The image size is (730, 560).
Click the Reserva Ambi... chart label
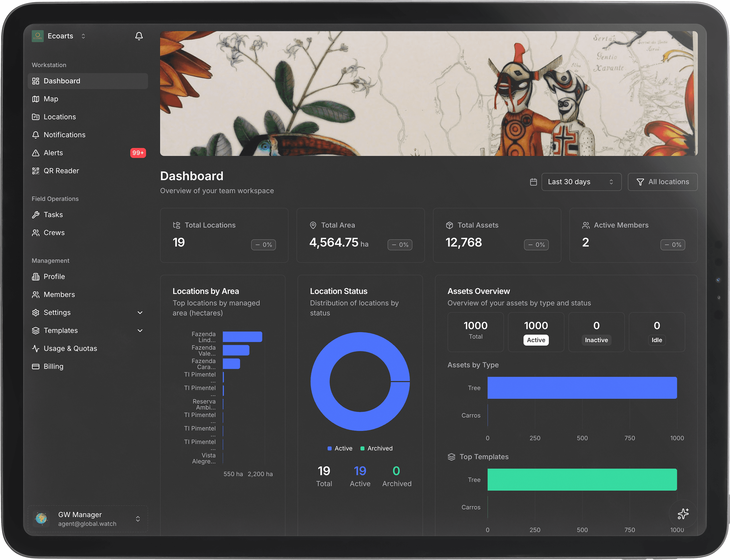(x=204, y=405)
